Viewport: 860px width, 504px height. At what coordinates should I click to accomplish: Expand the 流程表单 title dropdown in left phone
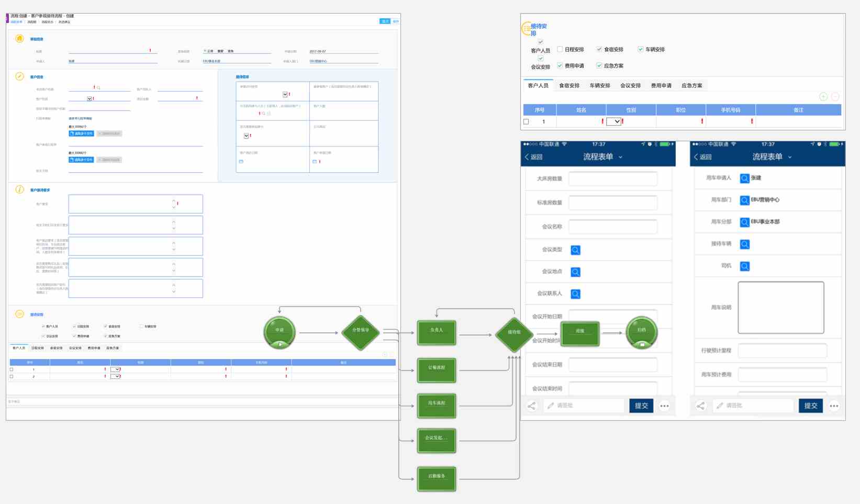621,157
